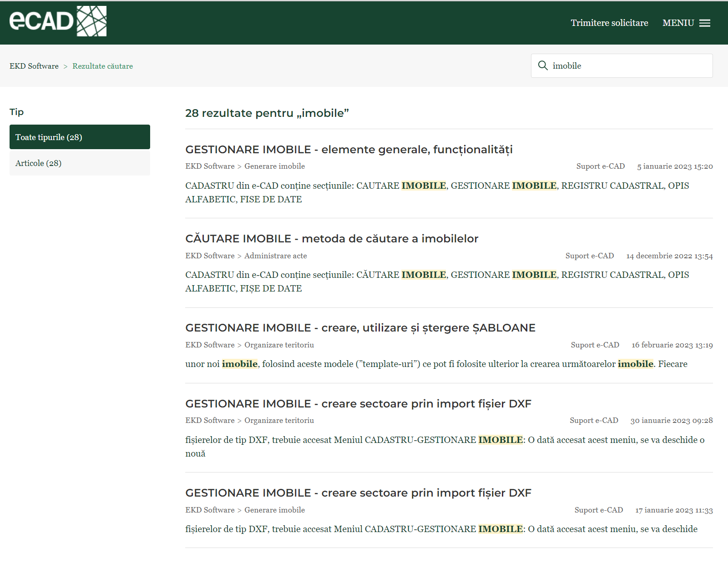Screen dimensions: 728x563
Task: Open DXF import article dated 30 ianuarie
Action: point(358,404)
